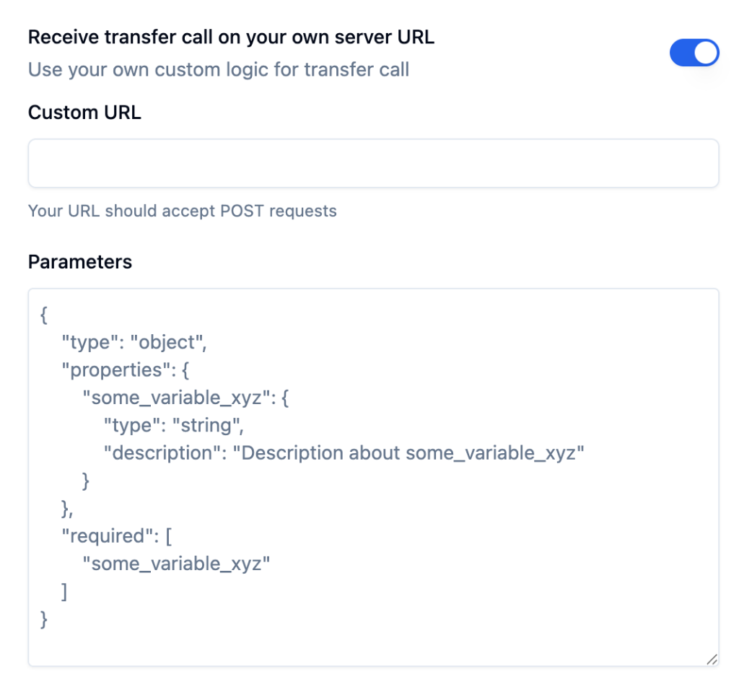Toggle the custom server URL switch off
Screen dimensions: 739x700
coord(694,53)
